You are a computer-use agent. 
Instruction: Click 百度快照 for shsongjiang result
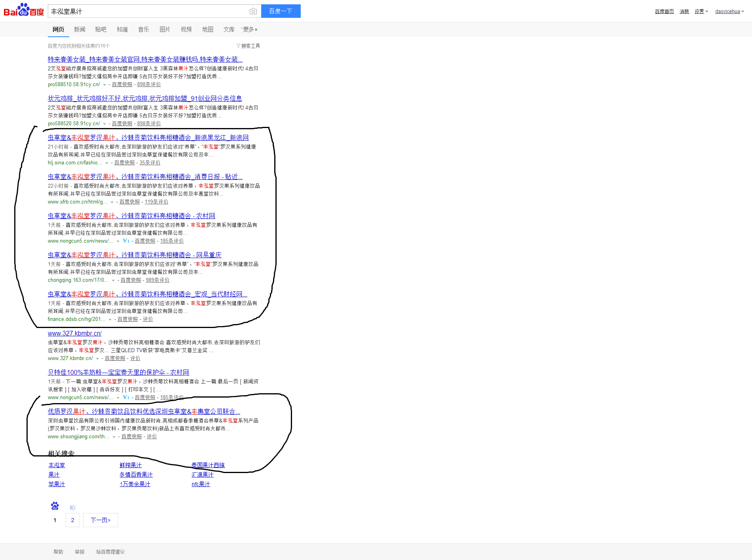click(132, 437)
